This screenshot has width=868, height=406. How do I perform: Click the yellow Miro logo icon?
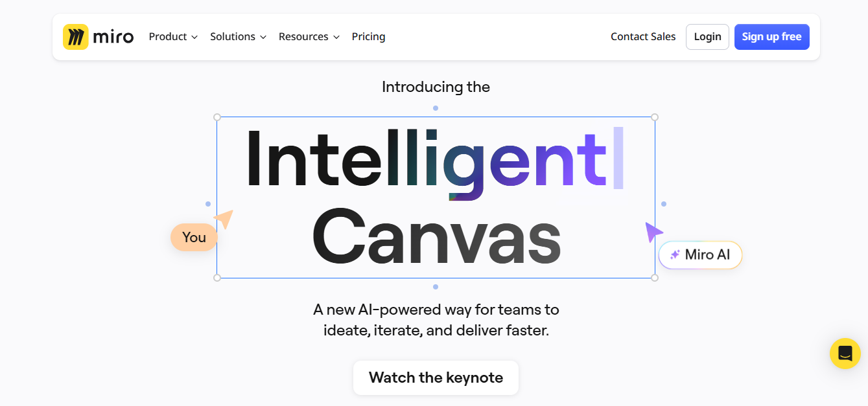point(75,37)
